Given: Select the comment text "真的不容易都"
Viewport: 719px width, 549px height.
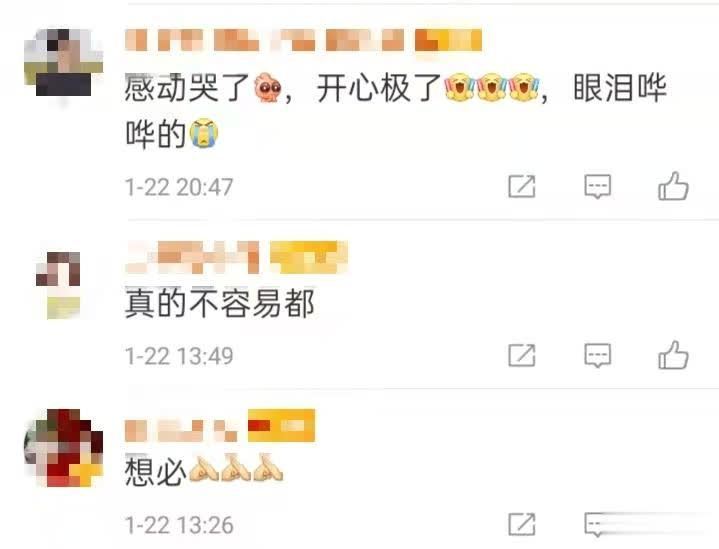Looking at the screenshot, I should tap(220, 303).
